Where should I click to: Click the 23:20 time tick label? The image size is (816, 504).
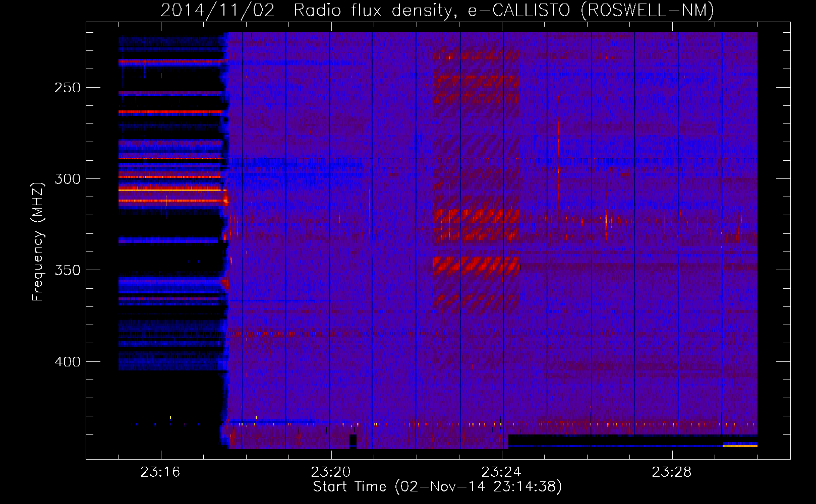(x=331, y=472)
